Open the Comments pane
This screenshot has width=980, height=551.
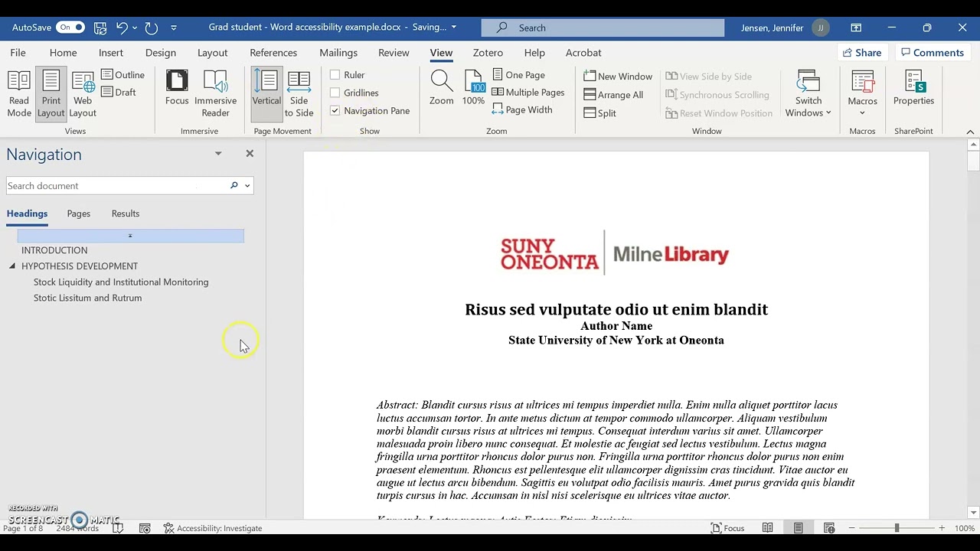pos(932,53)
